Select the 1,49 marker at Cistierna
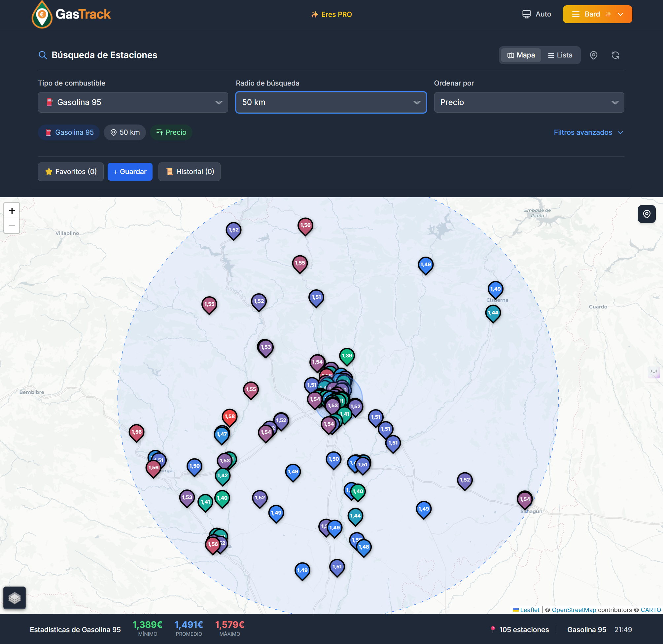The image size is (663, 644). point(495,290)
